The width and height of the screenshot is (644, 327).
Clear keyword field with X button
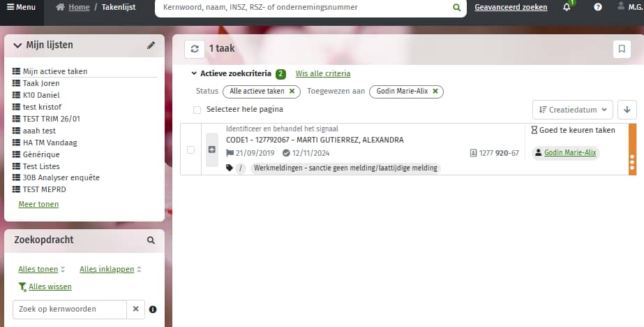135,310
